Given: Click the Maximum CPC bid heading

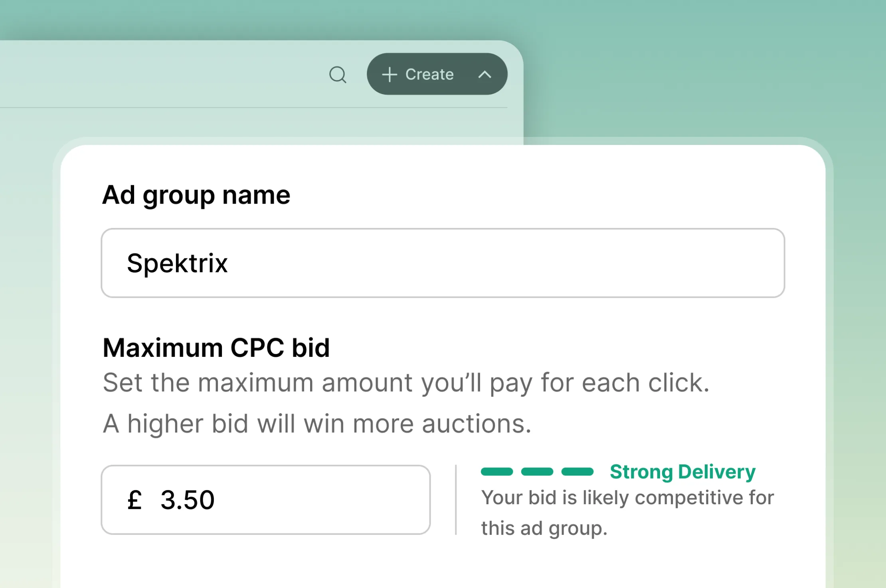Looking at the screenshot, I should tap(216, 347).
